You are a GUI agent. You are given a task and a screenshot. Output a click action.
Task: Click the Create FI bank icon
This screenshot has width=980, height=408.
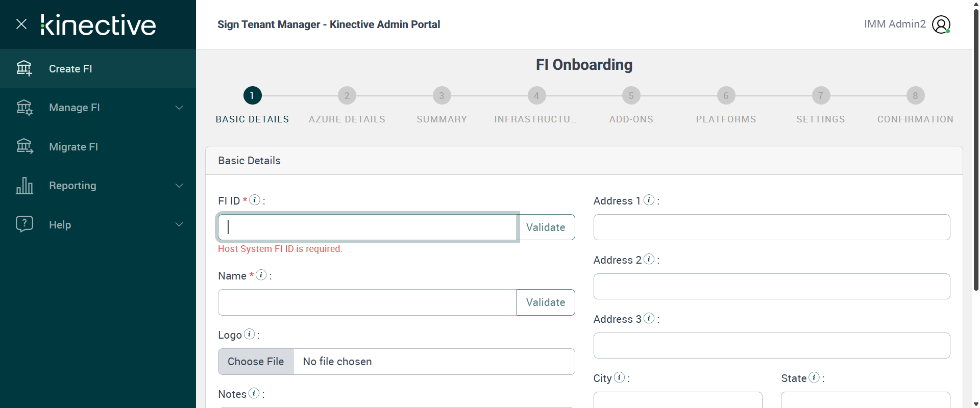(x=24, y=68)
